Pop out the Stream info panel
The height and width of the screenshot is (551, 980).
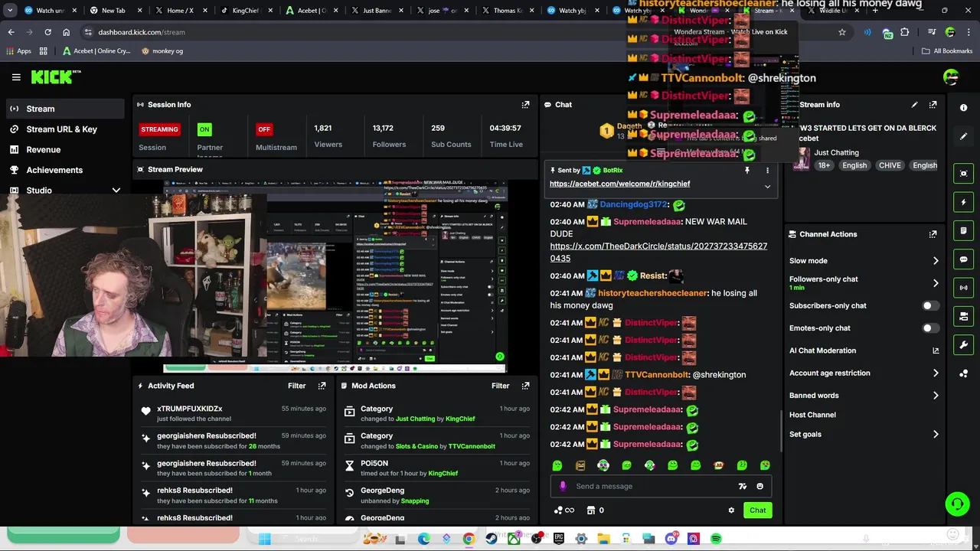point(933,105)
